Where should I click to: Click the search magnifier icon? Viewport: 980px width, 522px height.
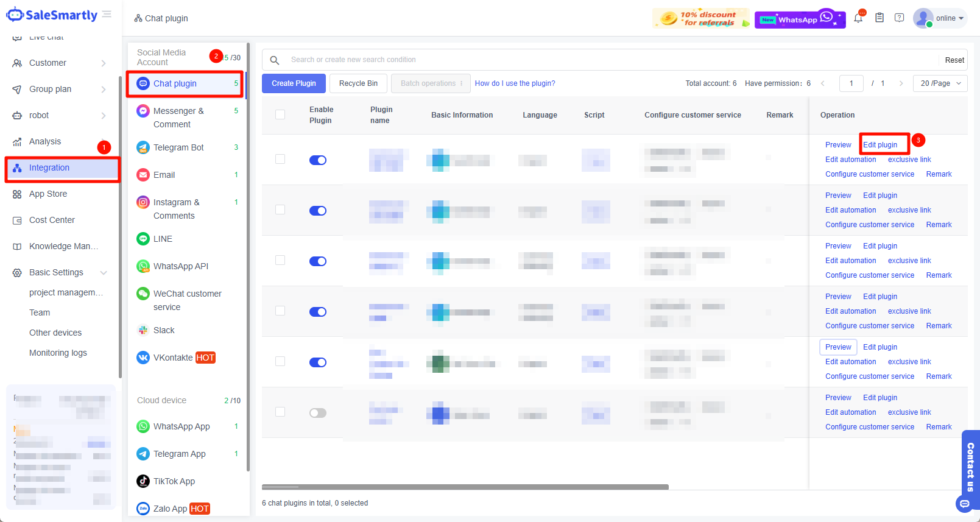point(275,60)
